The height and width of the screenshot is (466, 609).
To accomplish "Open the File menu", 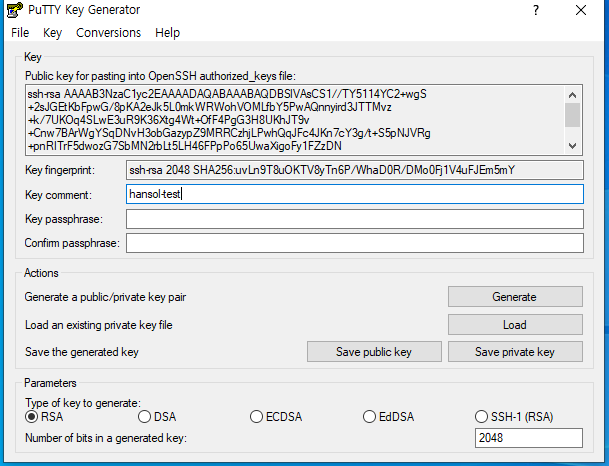I will (x=20, y=33).
